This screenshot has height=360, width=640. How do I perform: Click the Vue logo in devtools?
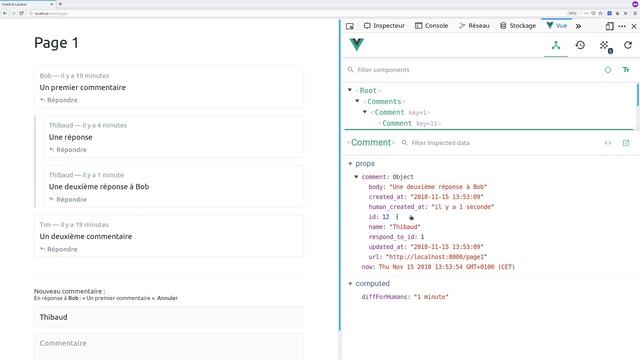tap(356, 44)
